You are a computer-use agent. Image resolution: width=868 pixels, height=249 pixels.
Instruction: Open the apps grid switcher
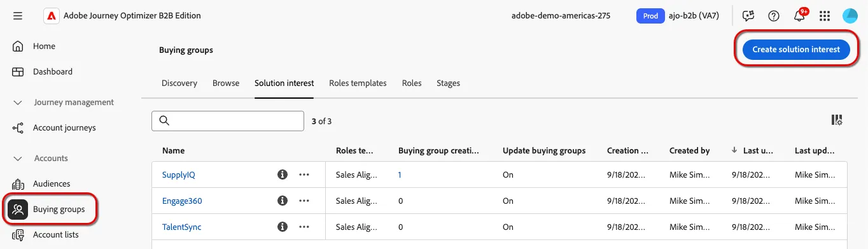(x=825, y=16)
